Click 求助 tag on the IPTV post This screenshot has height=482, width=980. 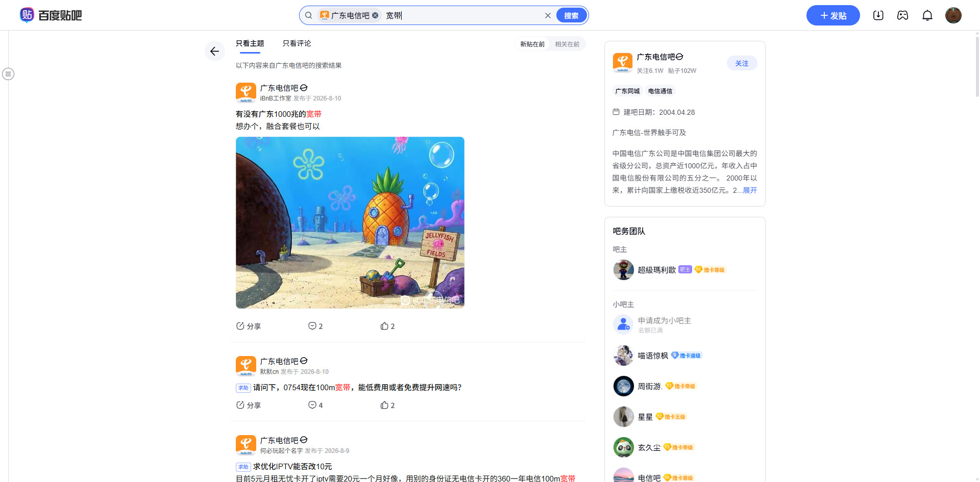(x=243, y=467)
